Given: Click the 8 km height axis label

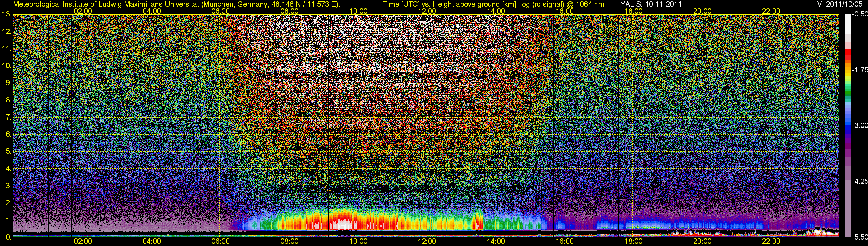Looking at the screenshot, I should click(x=8, y=100).
